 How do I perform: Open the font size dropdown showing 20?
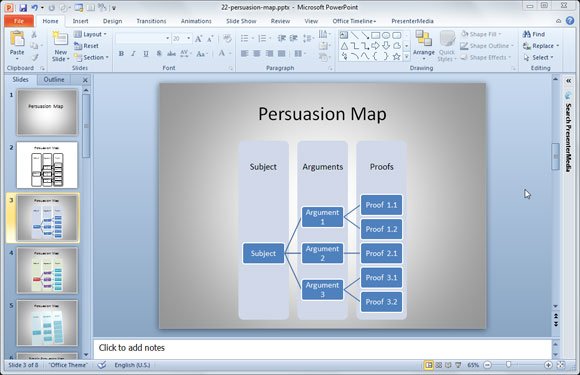click(189, 38)
